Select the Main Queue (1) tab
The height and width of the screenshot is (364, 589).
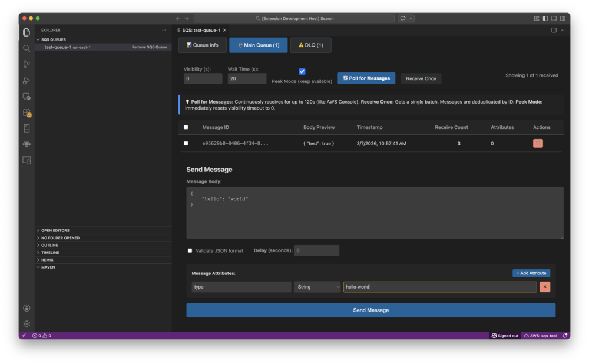pyautogui.click(x=259, y=45)
